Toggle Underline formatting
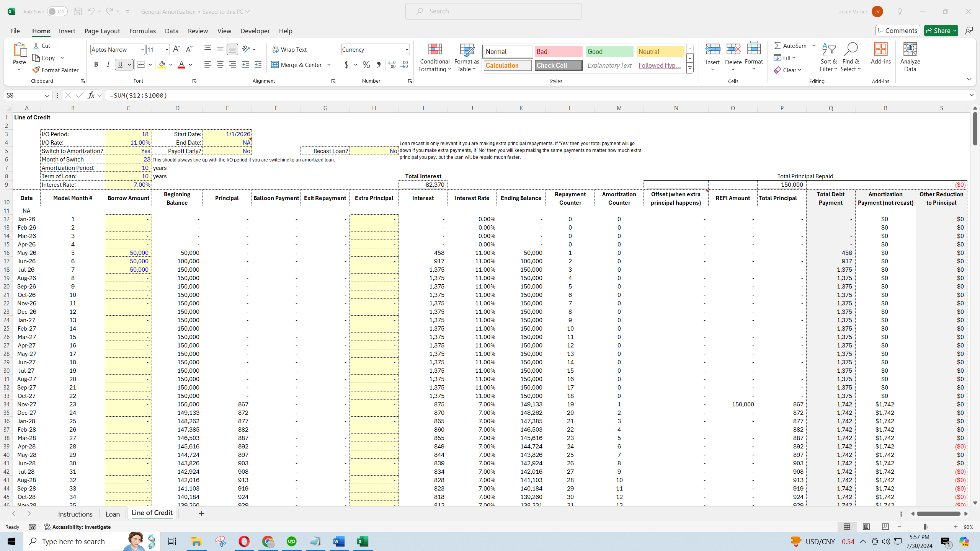The height and width of the screenshot is (551, 980). [121, 65]
